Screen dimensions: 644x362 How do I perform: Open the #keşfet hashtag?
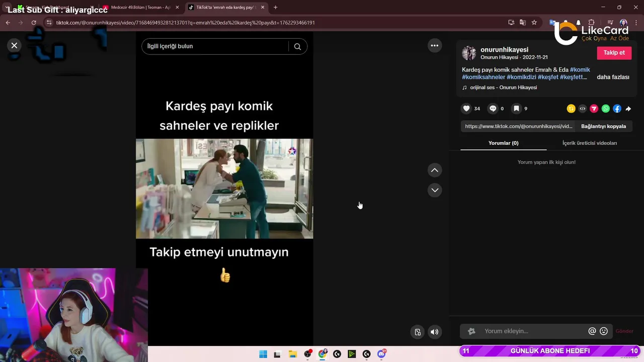(x=547, y=77)
